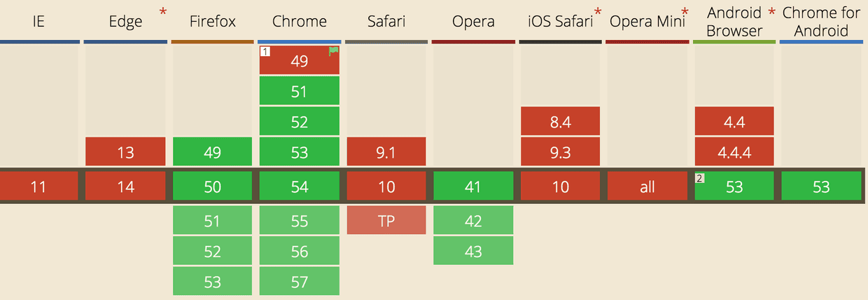Select the iOS Safari 8.4 cell
Screen dimensions: 868x300
pyautogui.click(x=560, y=122)
